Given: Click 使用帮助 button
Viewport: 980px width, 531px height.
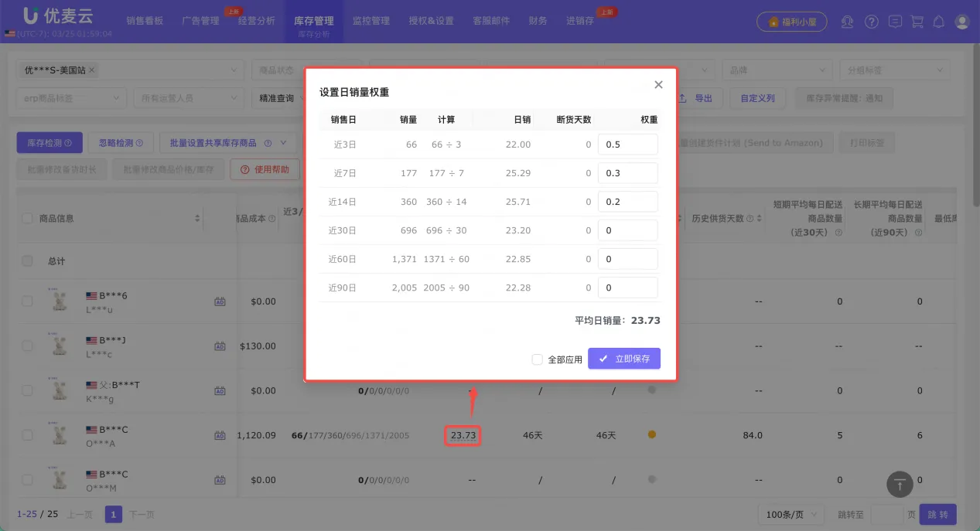Looking at the screenshot, I should tap(265, 169).
